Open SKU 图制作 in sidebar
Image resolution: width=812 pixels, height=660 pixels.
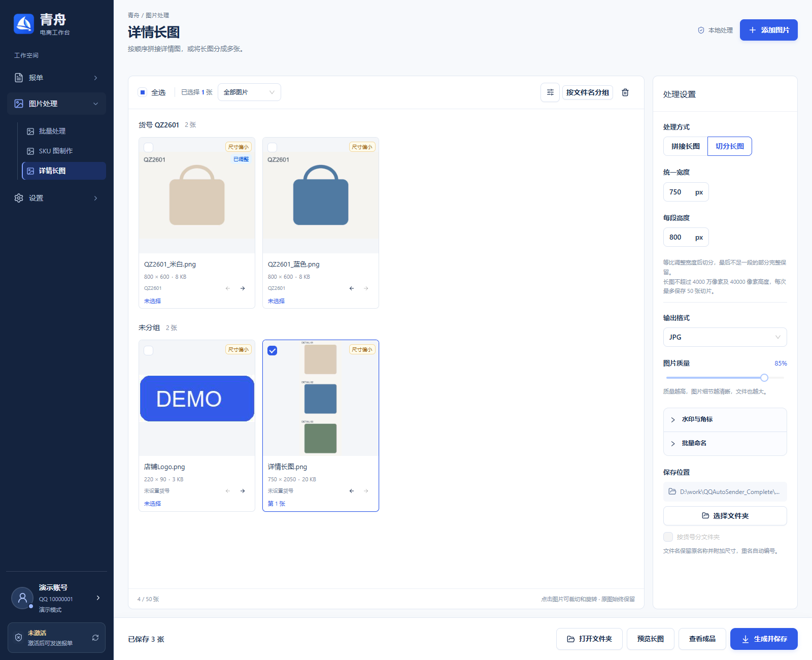64,151
